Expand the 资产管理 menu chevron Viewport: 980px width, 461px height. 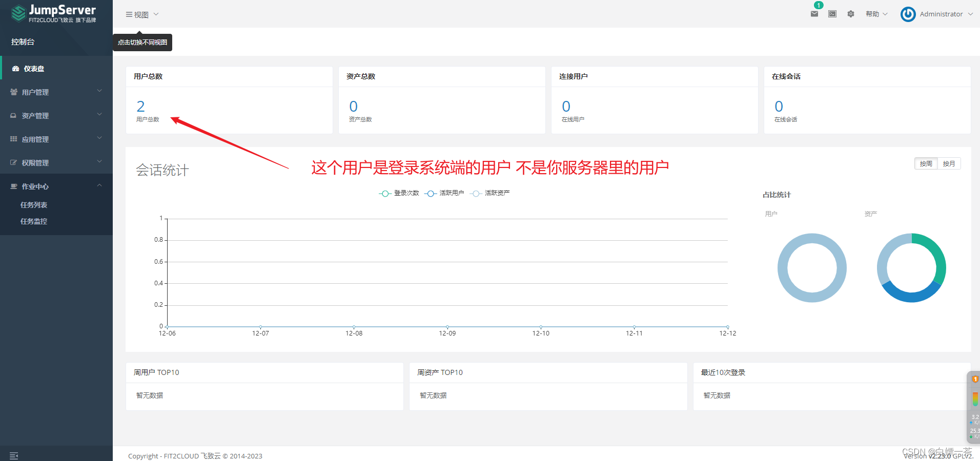pyautogui.click(x=99, y=114)
